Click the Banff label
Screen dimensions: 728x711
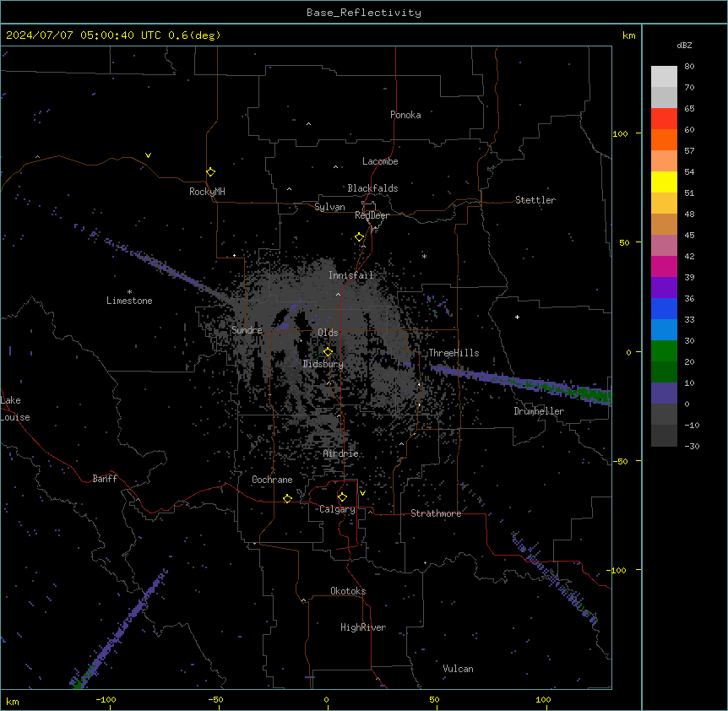(105, 479)
